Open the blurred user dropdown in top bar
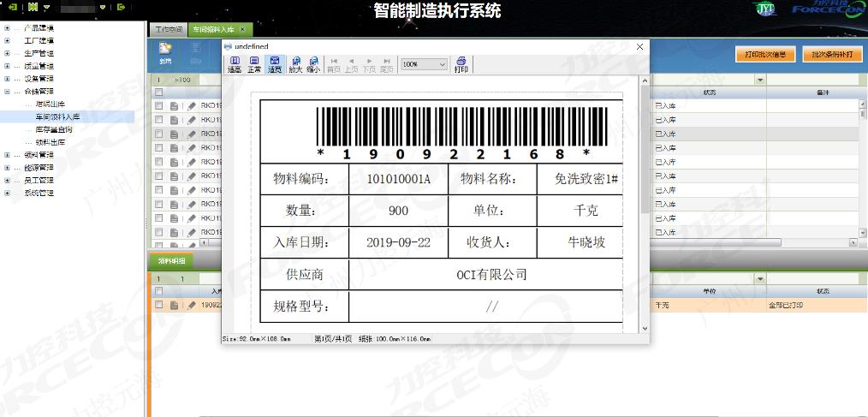 pos(103,8)
